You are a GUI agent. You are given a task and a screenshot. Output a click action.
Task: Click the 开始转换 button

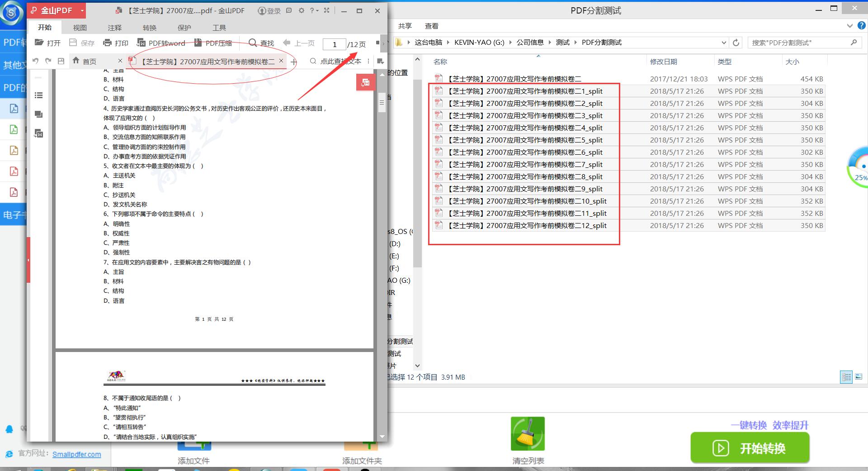750,448
